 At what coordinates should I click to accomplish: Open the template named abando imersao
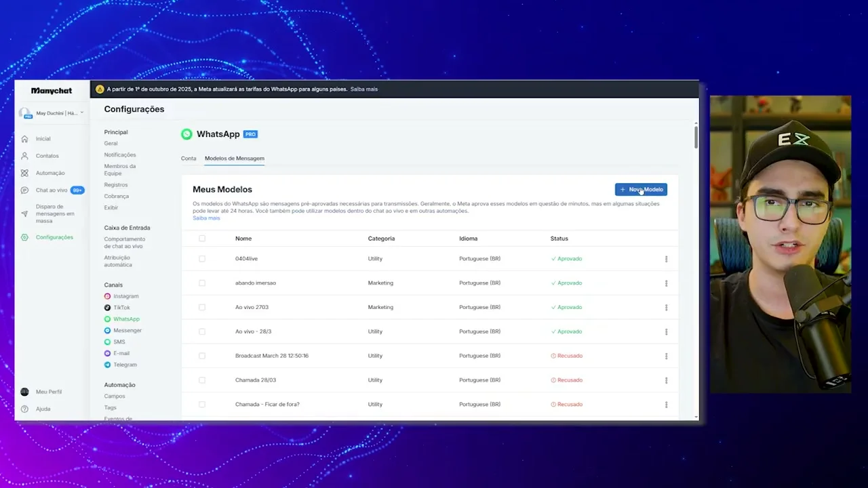(256, 283)
